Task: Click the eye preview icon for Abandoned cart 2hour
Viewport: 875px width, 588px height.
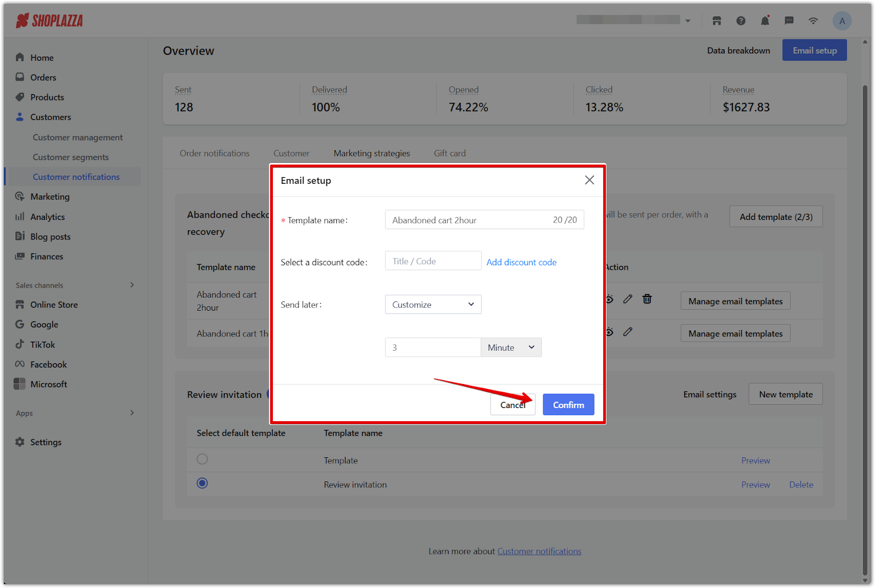Action: (609, 299)
